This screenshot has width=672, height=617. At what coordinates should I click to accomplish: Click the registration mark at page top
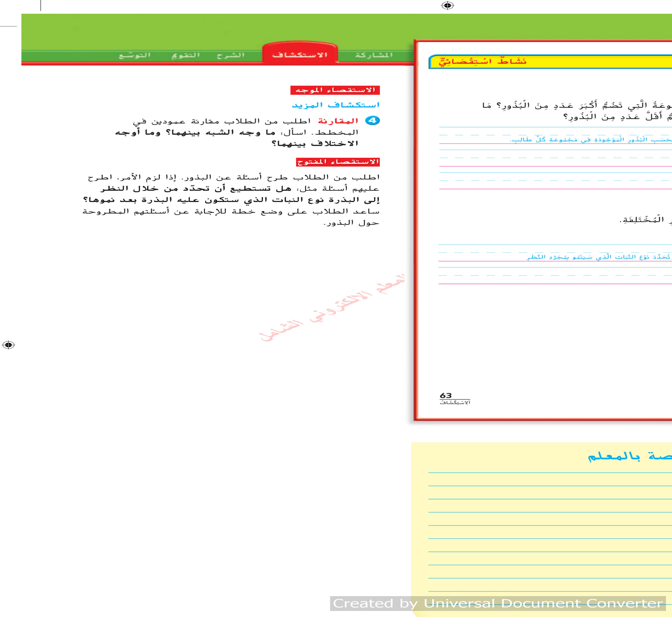[x=447, y=6]
